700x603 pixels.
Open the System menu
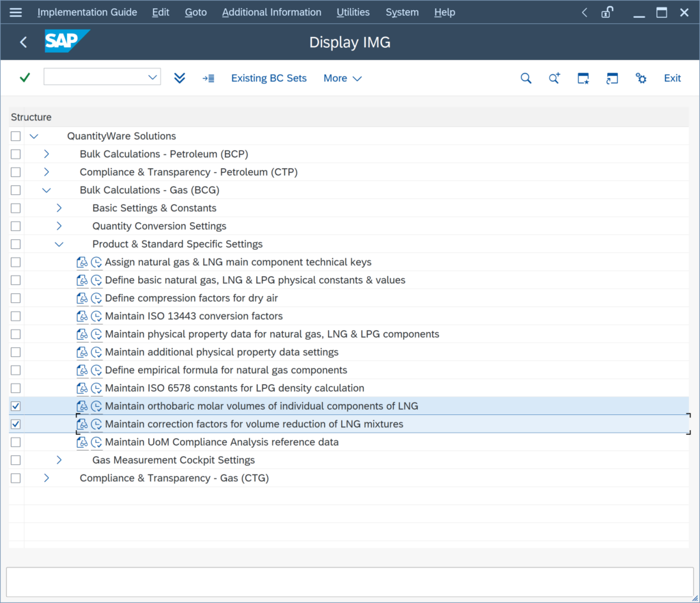(x=402, y=12)
